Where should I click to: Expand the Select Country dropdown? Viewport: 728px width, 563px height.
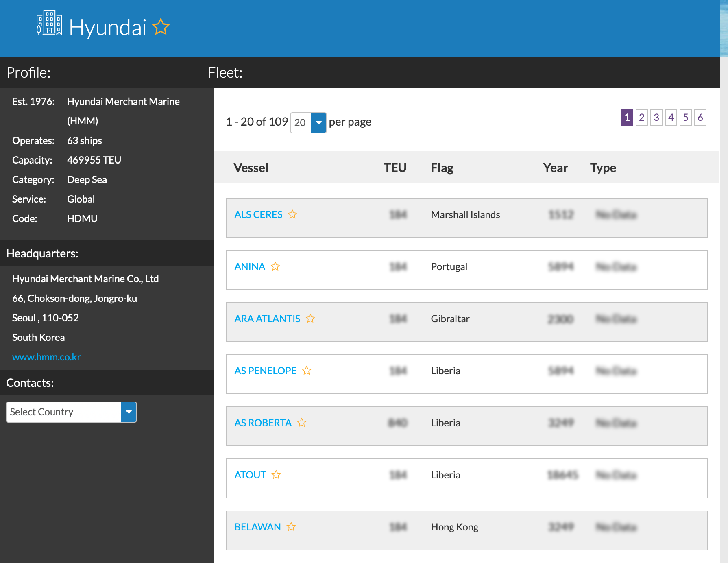(x=129, y=412)
